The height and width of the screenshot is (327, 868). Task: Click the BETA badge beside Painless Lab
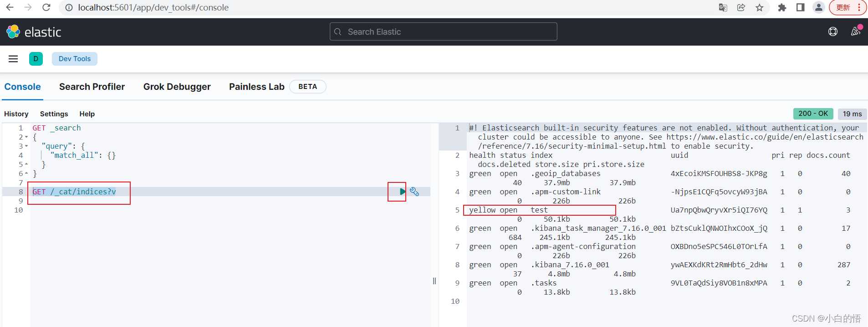point(307,87)
